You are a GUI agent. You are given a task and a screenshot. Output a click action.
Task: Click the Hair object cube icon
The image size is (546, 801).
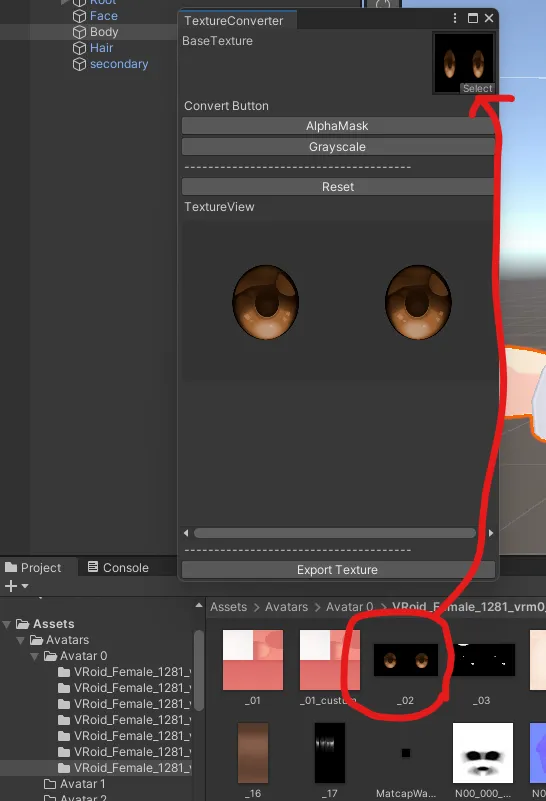click(x=79, y=48)
